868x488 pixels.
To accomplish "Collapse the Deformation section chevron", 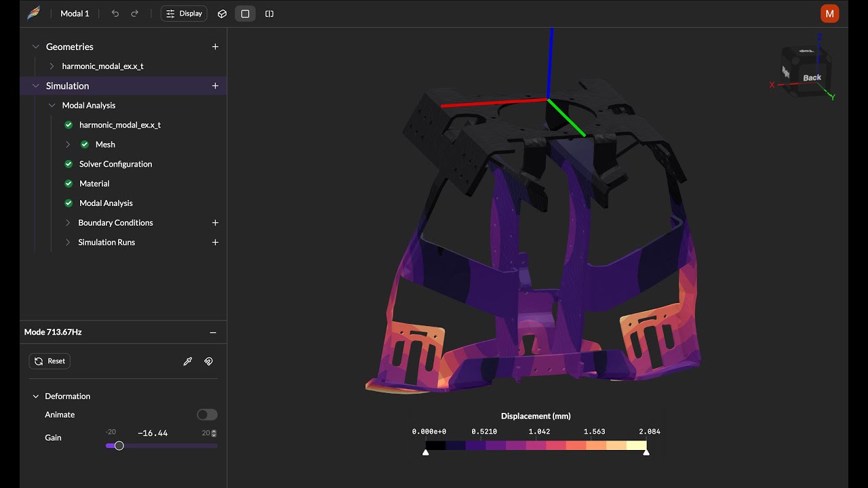I will tap(36, 396).
